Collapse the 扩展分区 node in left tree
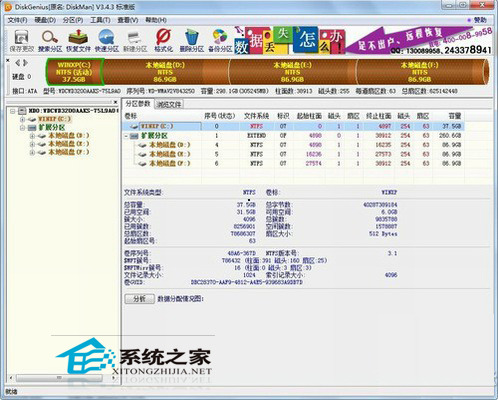 [22, 128]
